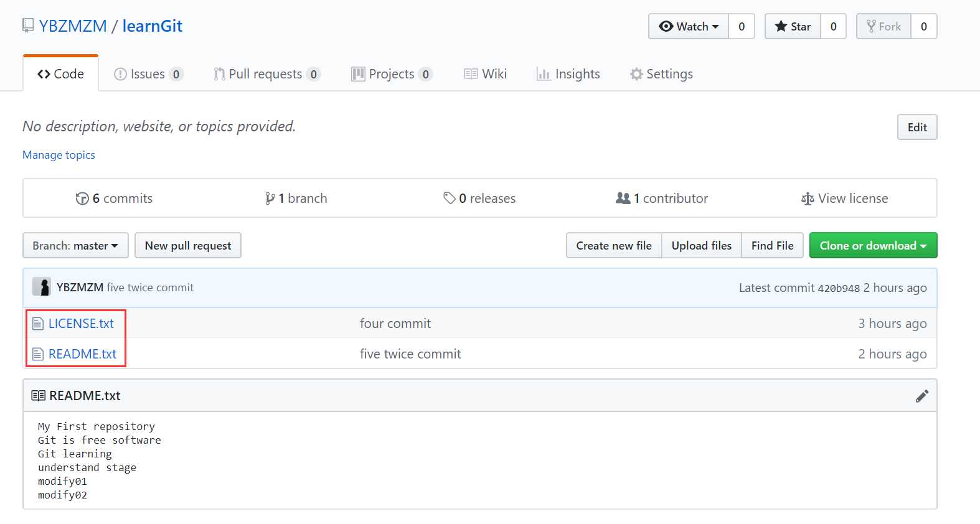This screenshot has height=524, width=980.
Task: Open the Projects tab
Action: 392,73
